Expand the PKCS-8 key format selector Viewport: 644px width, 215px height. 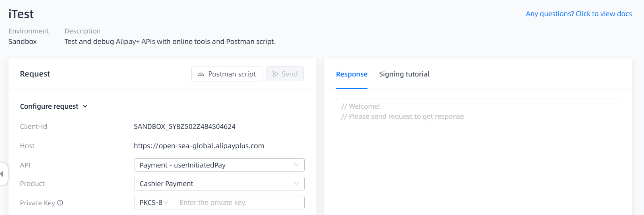click(x=154, y=203)
